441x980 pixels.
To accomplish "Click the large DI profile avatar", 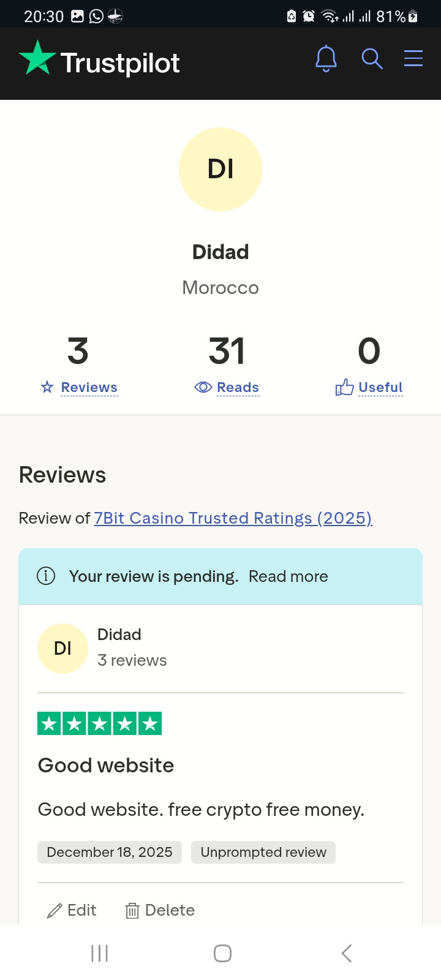I will pyautogui.click(x=221, y=169).
